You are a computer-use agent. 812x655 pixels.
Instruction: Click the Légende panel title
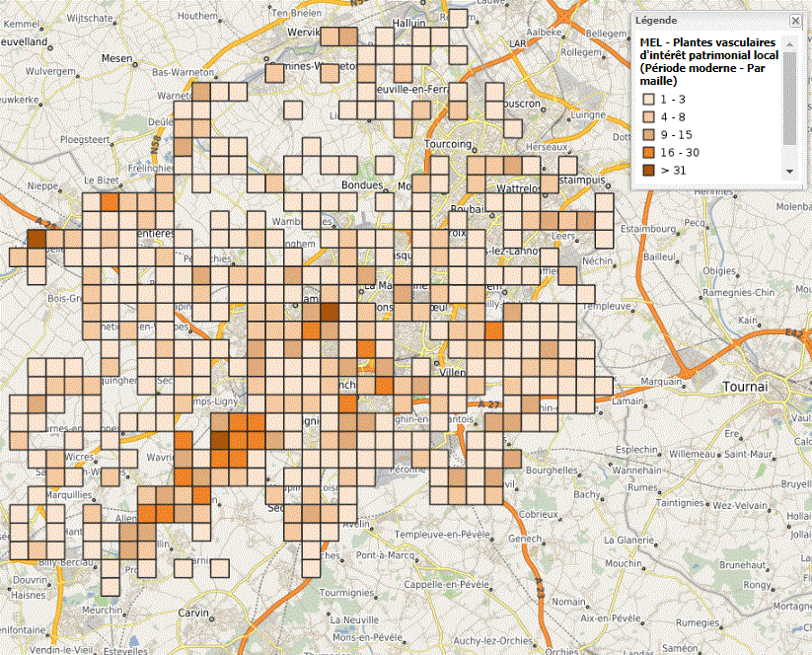657,20
